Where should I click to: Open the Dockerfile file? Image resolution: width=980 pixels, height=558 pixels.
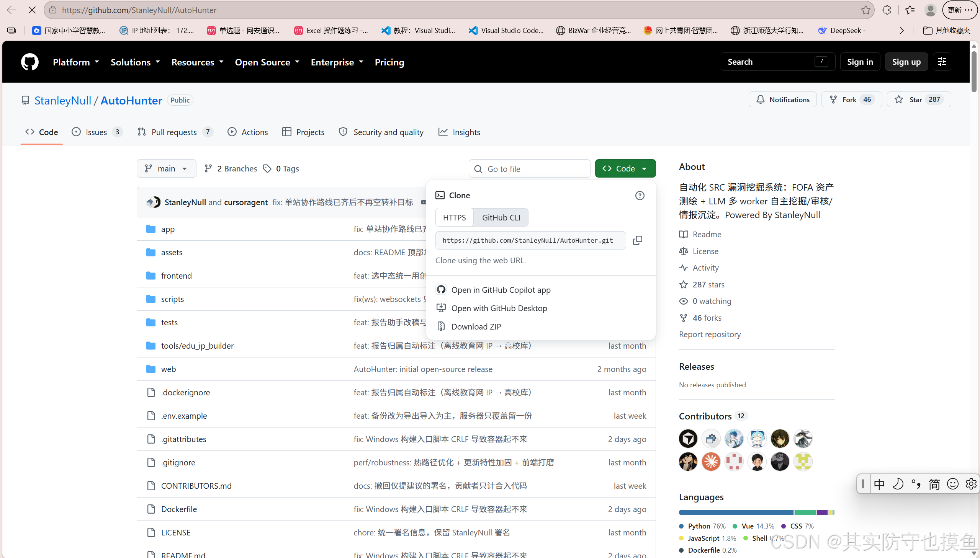coord(179,509)
